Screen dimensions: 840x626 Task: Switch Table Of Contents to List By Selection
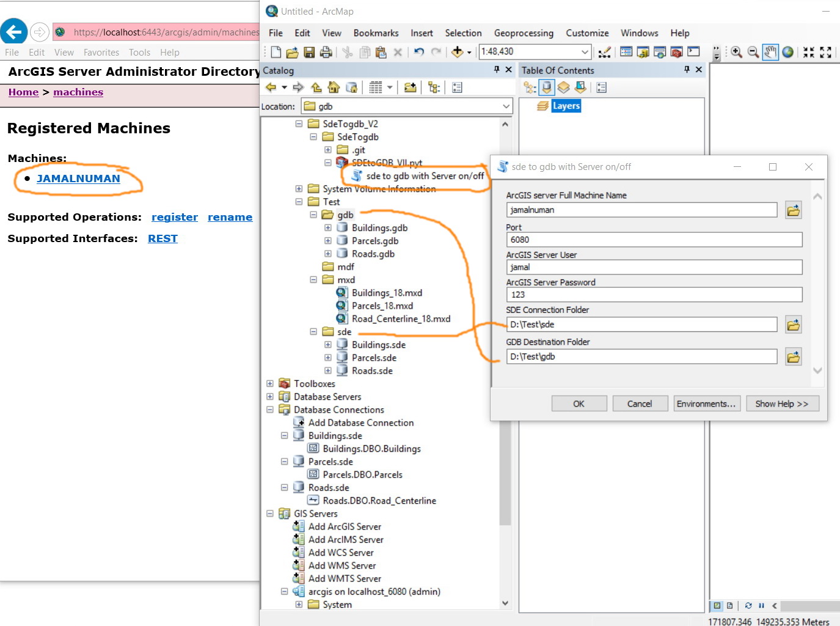tap(580, 87)
